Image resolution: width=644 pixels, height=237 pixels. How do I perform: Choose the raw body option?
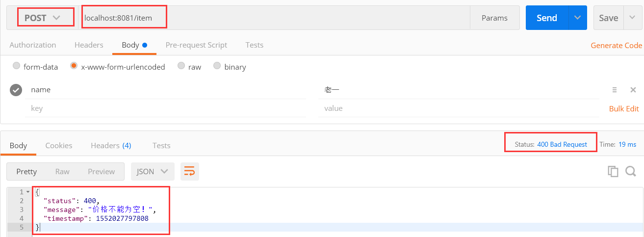[181, 66]
